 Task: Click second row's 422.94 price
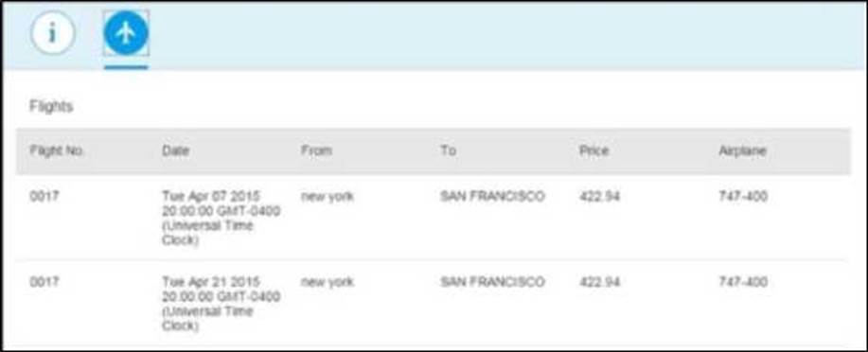(x=599, y=282)
